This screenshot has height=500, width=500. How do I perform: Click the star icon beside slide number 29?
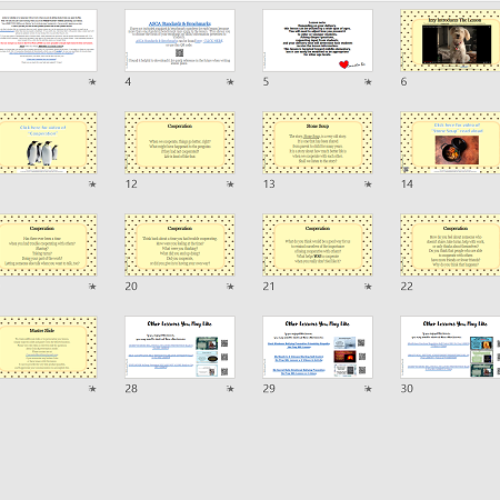pyautogui.click(x=368, y=389)
